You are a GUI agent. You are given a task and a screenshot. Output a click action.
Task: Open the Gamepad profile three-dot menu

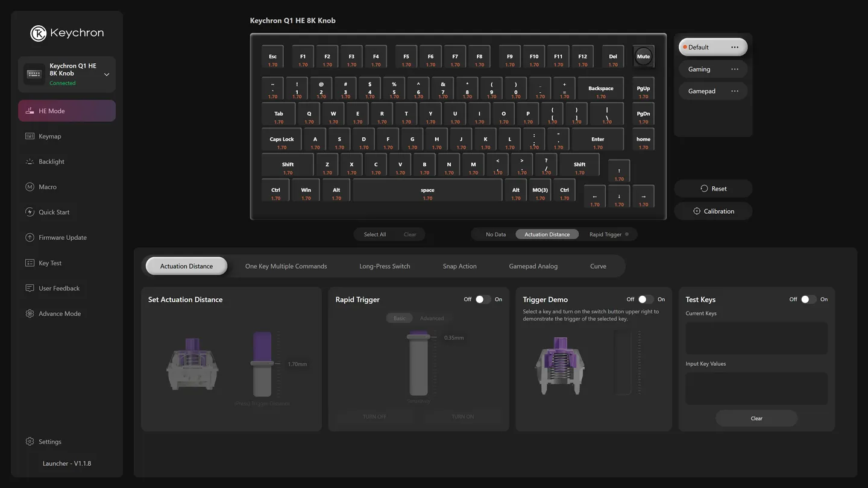[735, 91]
